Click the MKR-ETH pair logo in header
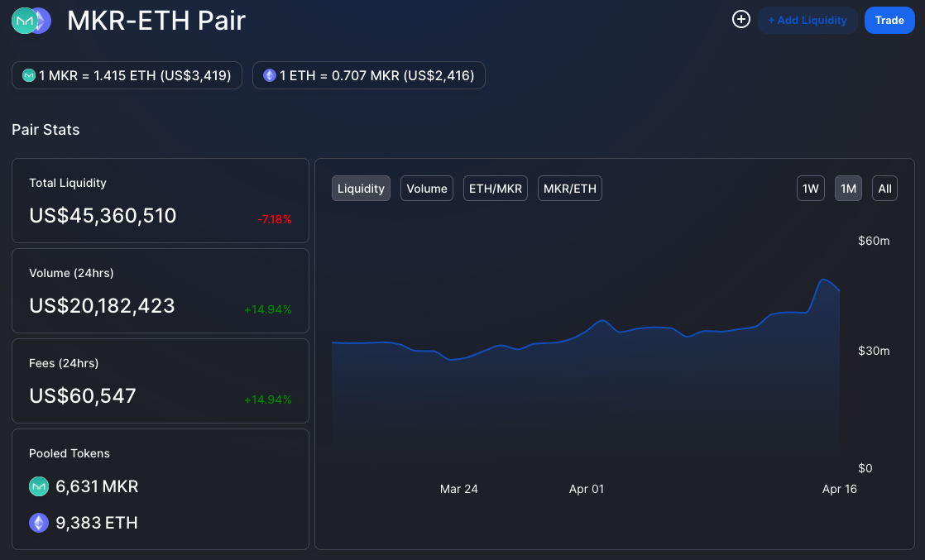The width and height of the screenshot is (925, 560). (31, 21)
